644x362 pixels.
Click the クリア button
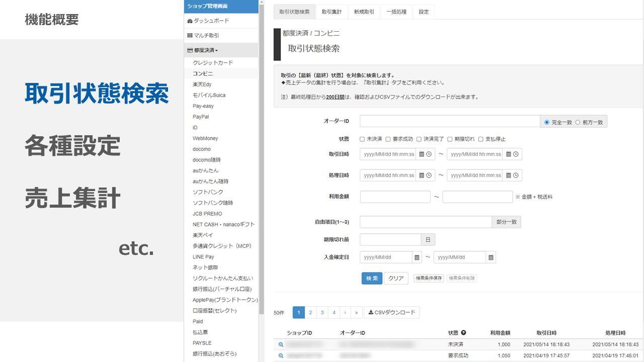396,279
